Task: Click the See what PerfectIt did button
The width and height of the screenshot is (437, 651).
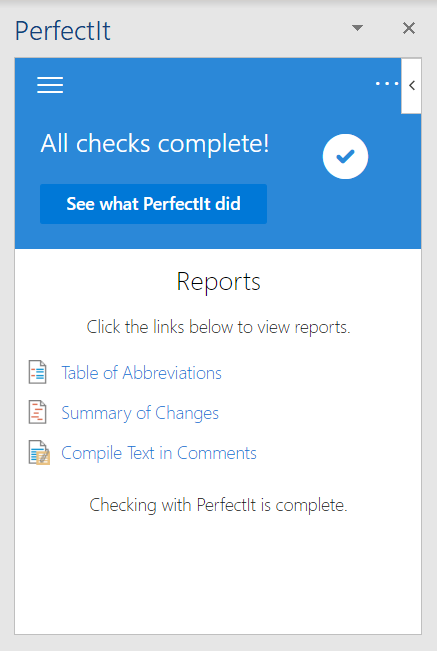Action: click(x=154, y=204)
